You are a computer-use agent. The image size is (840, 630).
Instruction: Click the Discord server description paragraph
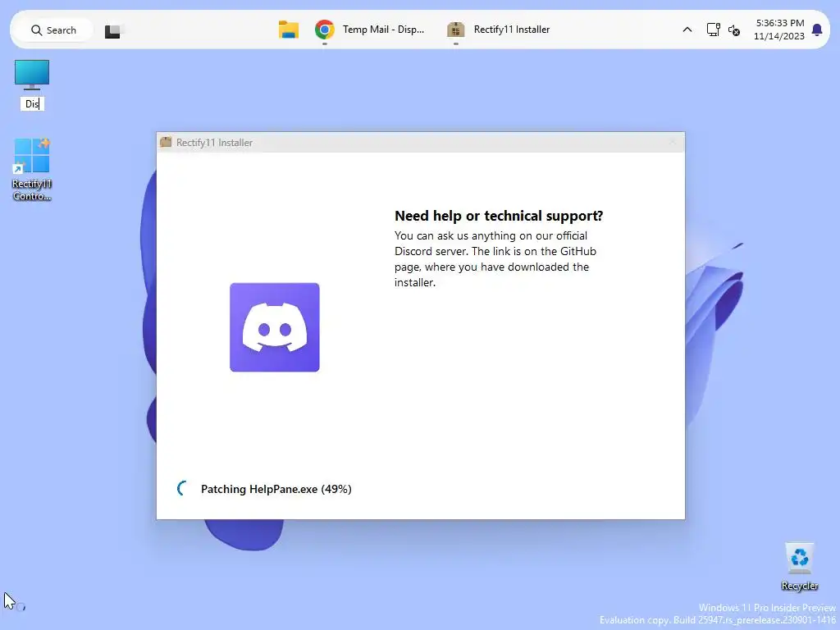point(495,259)
